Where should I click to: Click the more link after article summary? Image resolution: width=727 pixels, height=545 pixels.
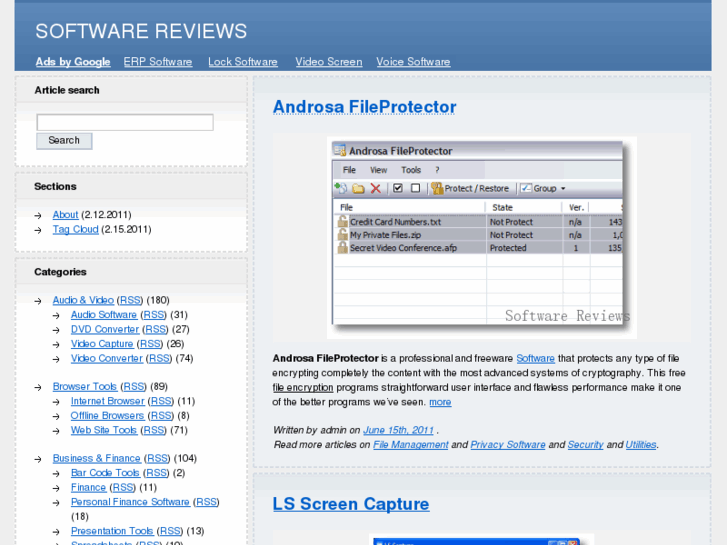coord(440,402)
